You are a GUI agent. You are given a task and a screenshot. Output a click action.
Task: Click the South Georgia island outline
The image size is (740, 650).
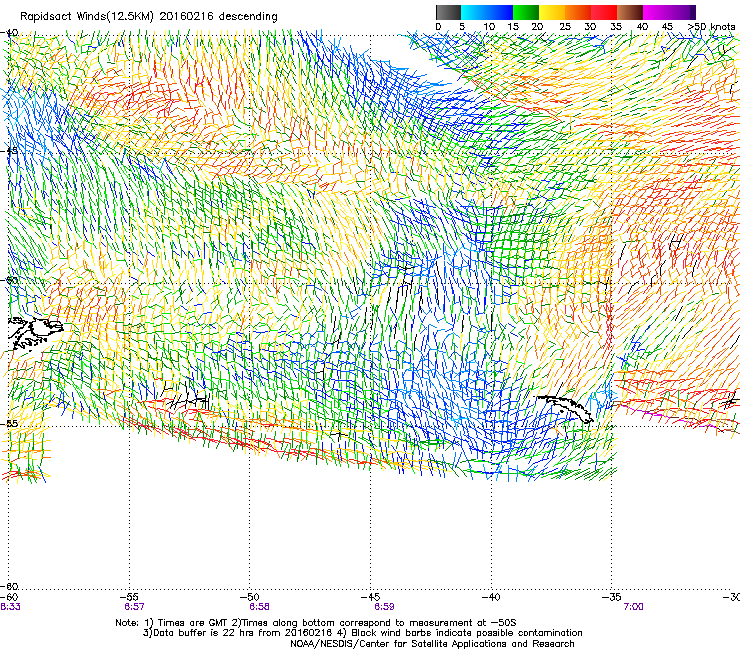tap(566, 408)
